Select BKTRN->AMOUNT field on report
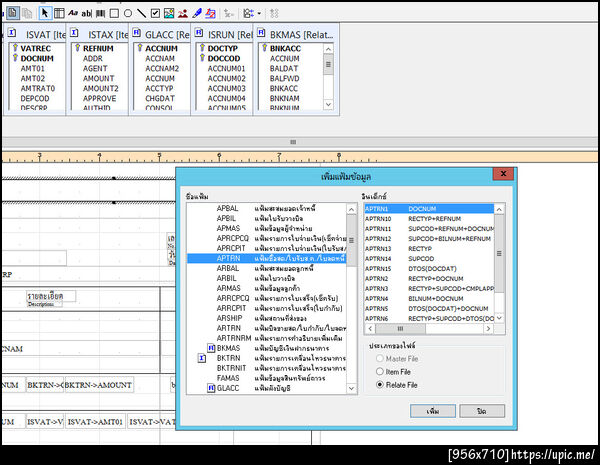Screen dimensions: 600x465 (x=99, y=385)
